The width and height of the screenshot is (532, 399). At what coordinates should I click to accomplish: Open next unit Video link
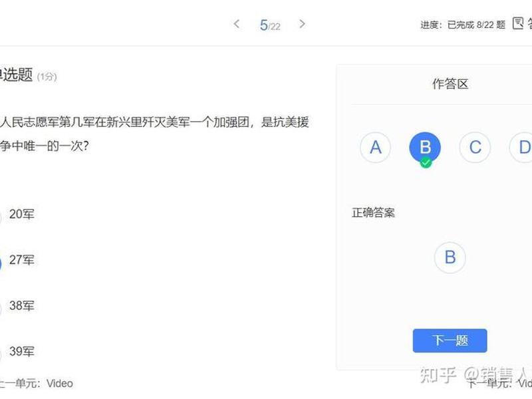(x=499, y=384)
